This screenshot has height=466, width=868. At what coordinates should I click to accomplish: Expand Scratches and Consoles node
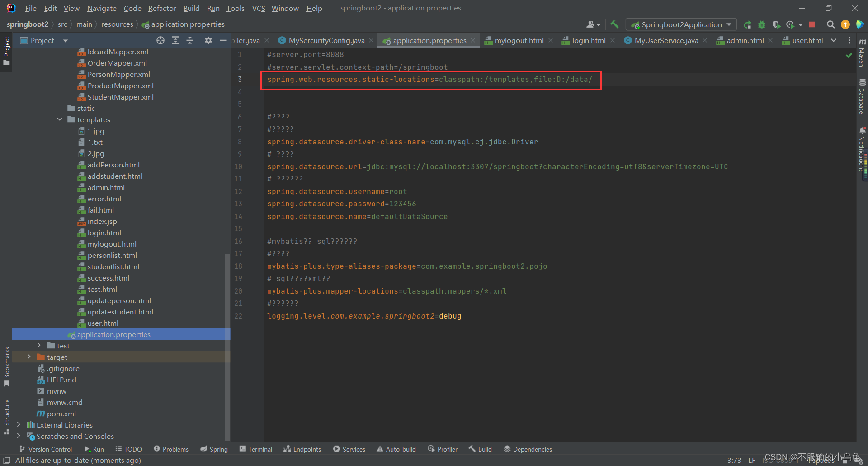tap(19, 436)
